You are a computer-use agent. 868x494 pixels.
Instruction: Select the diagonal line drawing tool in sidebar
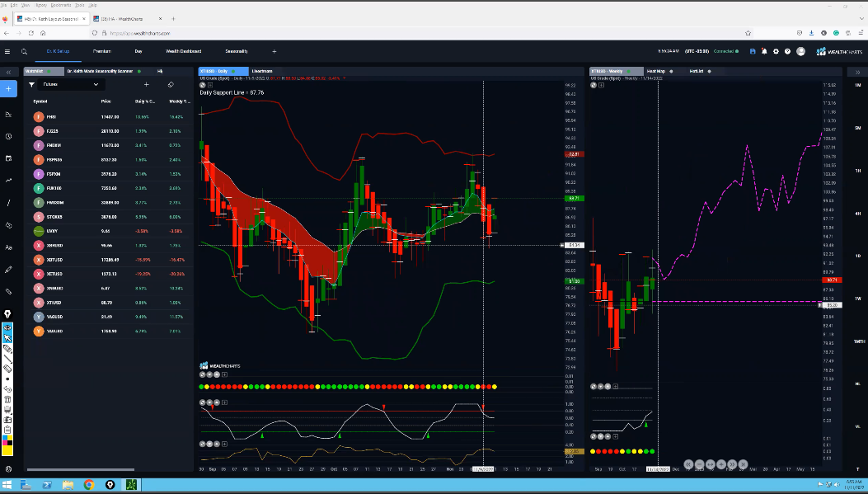pyautogui.click(x=8, y=203)
